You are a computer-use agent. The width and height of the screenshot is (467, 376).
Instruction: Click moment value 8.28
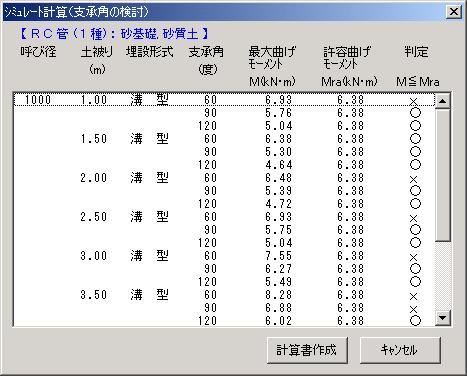(279, 295)
